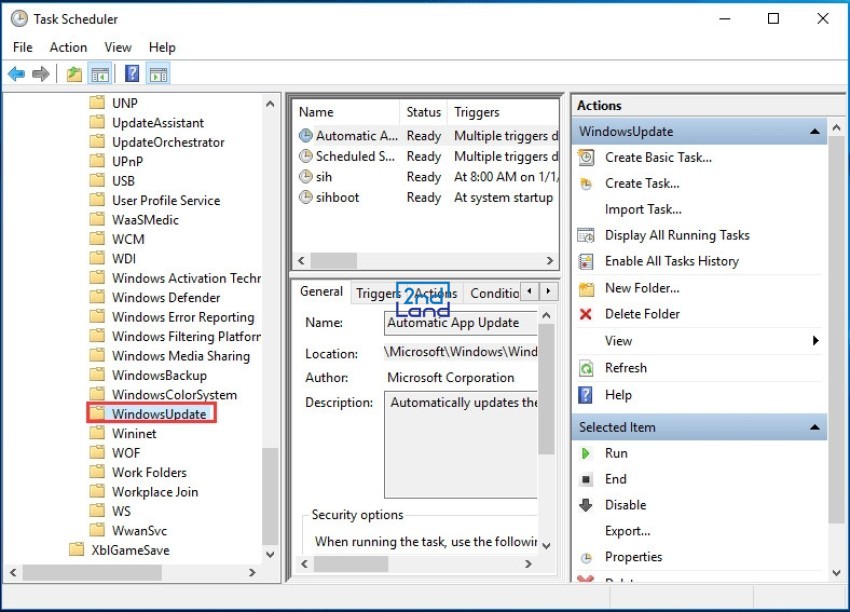
Task: Collapse the Selected Item section
Action: click(x=814, y=427)
